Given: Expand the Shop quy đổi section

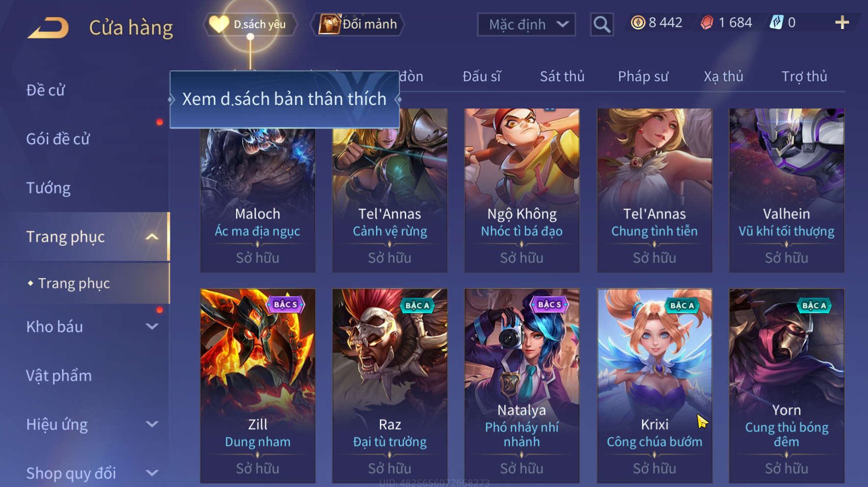Looking at the screenshot, I should point(152,473).
